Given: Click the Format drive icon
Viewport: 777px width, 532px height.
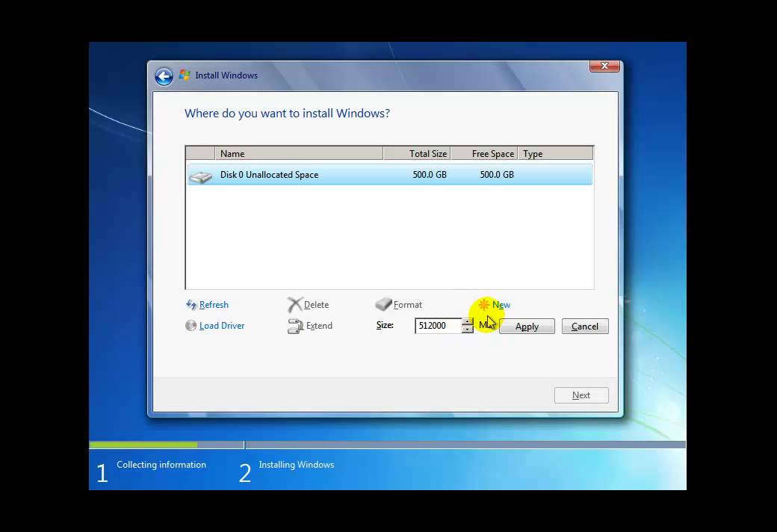Looking at the screenshot, I should click(383, 304).
